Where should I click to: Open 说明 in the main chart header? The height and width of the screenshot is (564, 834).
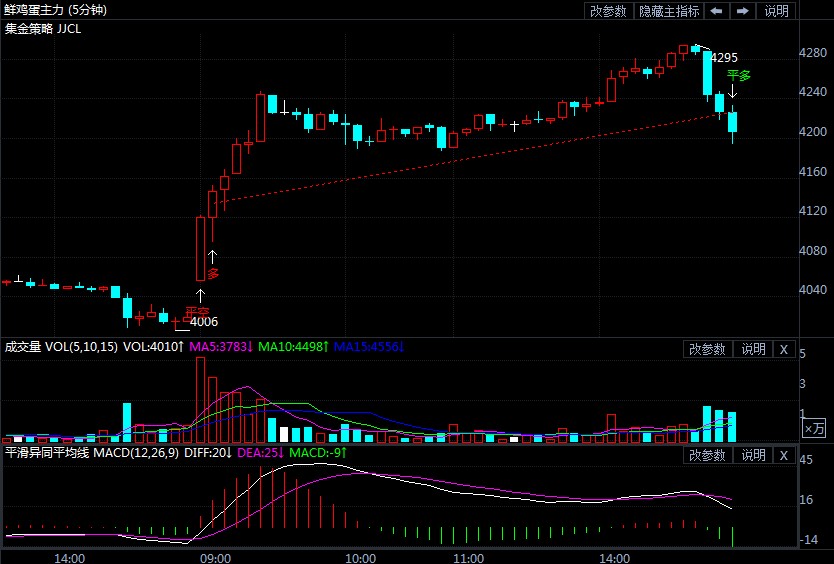(x=776, y=11)
